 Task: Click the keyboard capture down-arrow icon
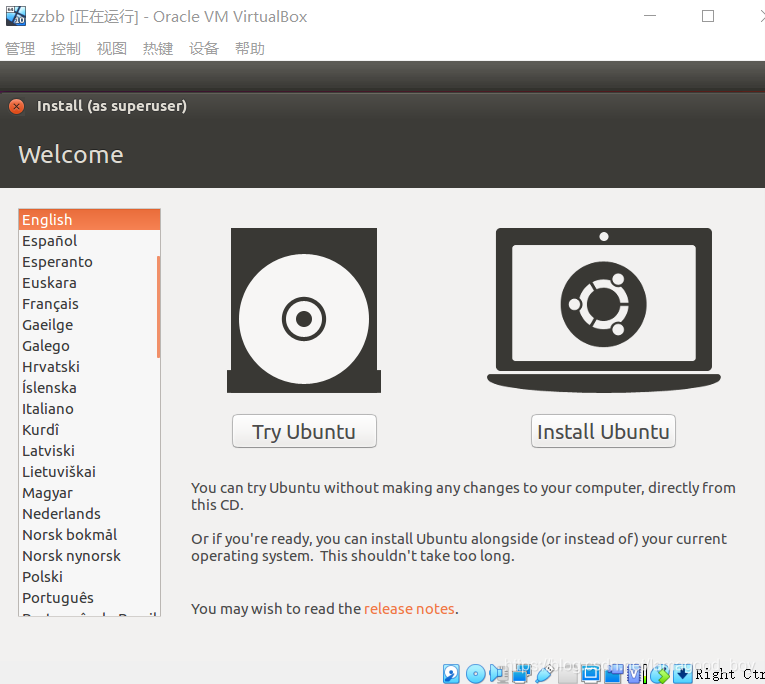click(683, 674)
